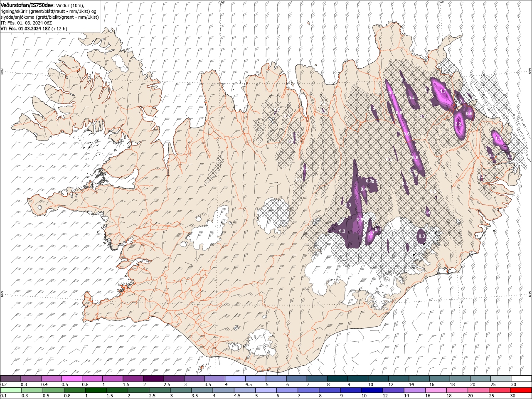Select upper legend swatch between 2 and 2.5

(153, 379)
